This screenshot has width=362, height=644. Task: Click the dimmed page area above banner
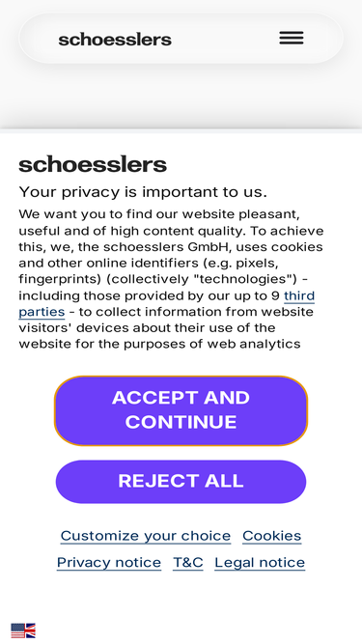[x=181, y=98]
